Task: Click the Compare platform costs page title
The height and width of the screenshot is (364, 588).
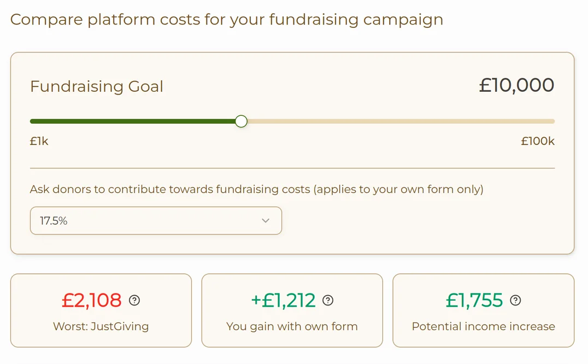Action: tap(227, 19)
